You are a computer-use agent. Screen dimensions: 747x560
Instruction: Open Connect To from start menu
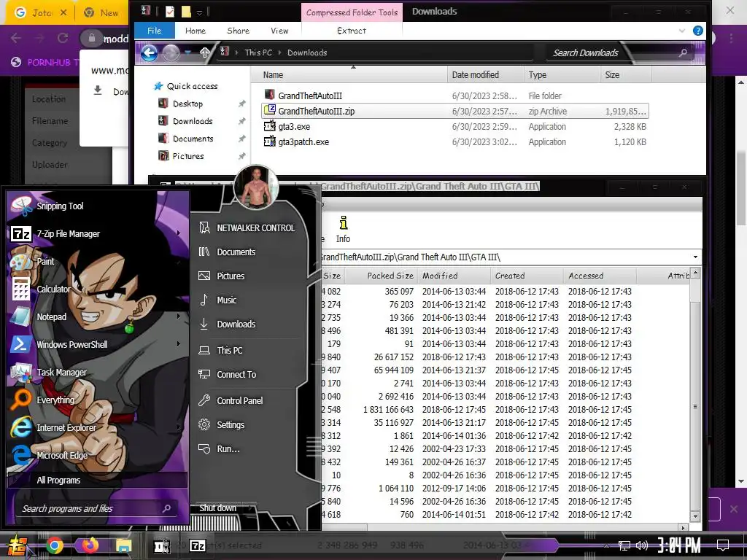point(236,375)
